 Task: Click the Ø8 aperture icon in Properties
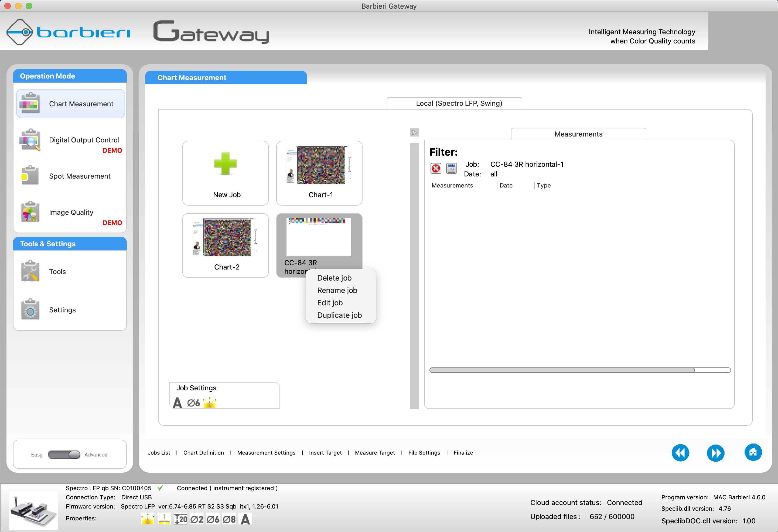coord(229,519)
